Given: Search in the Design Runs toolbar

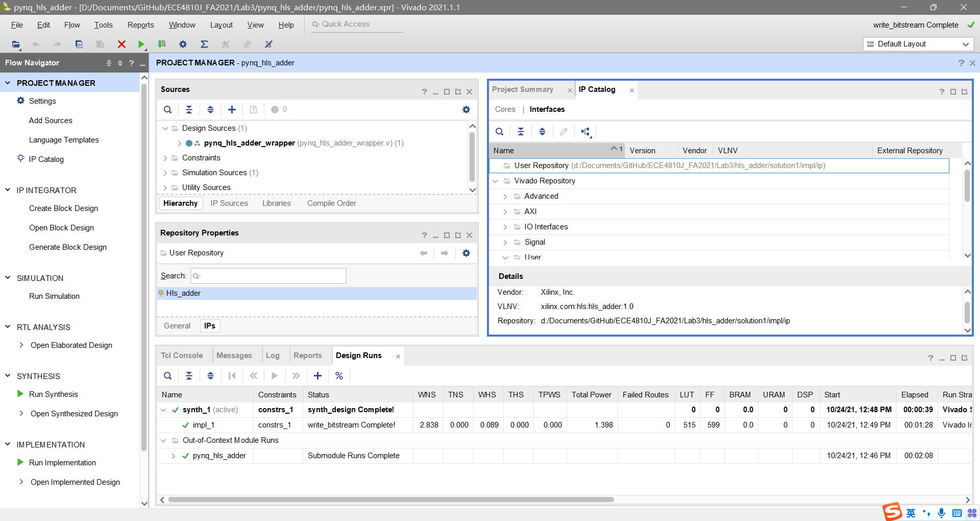Looking at the screenshot, I should (167, 375).
